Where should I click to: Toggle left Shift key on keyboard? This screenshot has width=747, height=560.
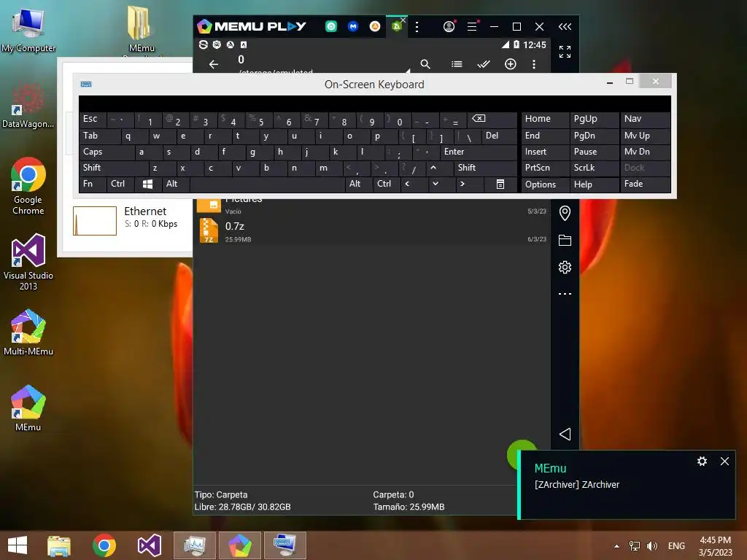[113, 168]
